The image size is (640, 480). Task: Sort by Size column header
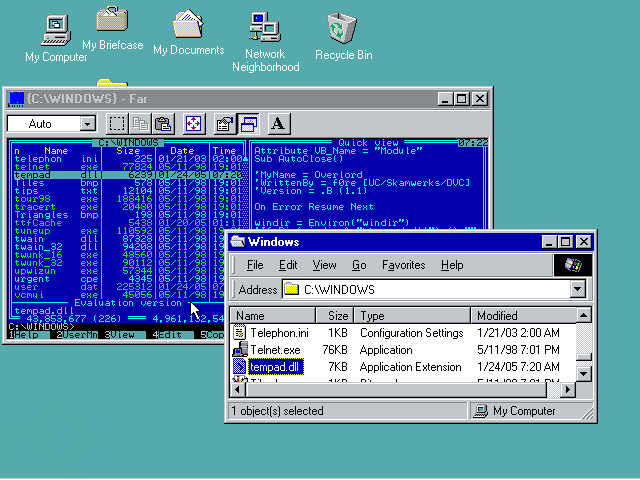pos(334,316)
